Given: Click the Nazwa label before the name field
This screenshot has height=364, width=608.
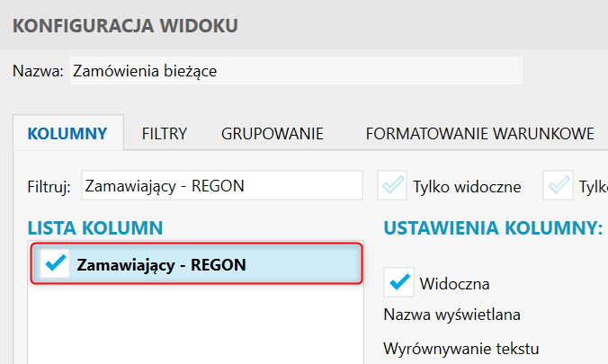Looking at the screenshot, I should 37,72.
